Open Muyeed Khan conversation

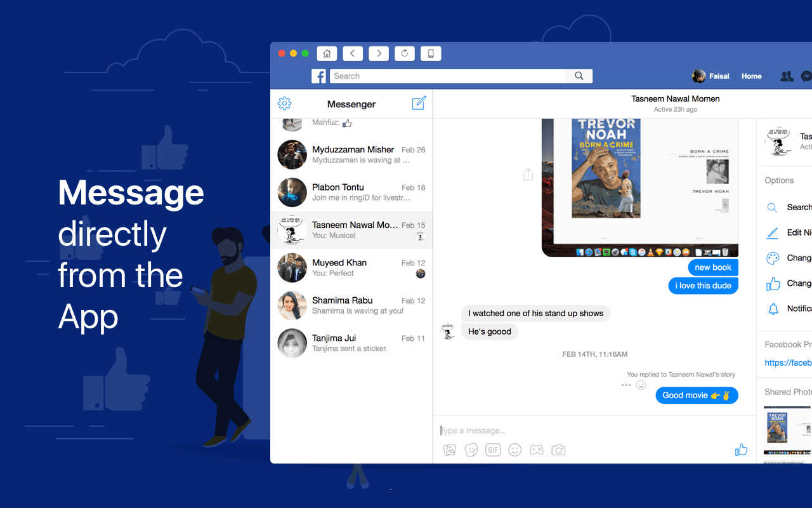click(x=351, y=267)
